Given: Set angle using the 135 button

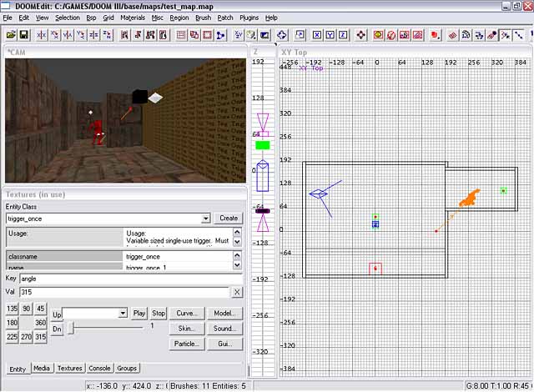Looking at the screenshot, I should [12, 309].
